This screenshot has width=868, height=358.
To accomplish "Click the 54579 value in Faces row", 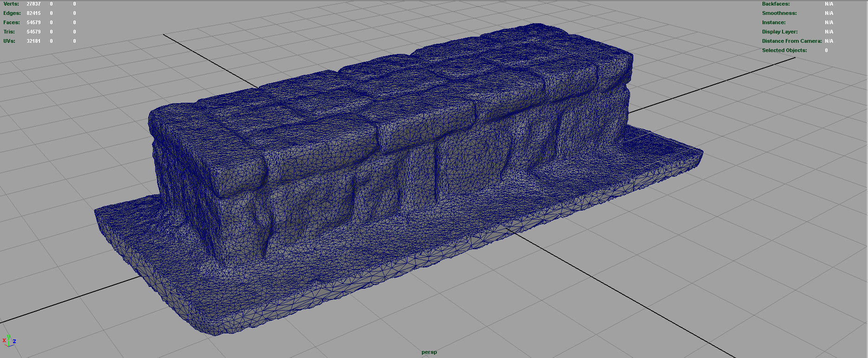I will pos(33,22).
